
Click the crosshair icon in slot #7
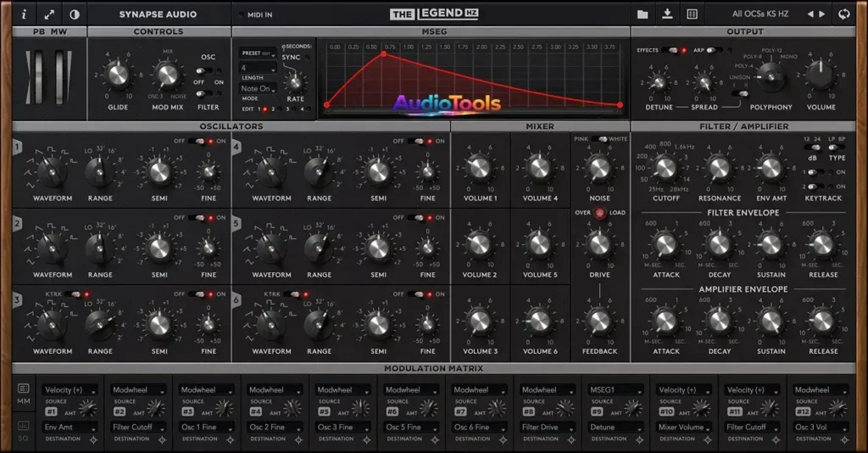click(x=504, y=440)
